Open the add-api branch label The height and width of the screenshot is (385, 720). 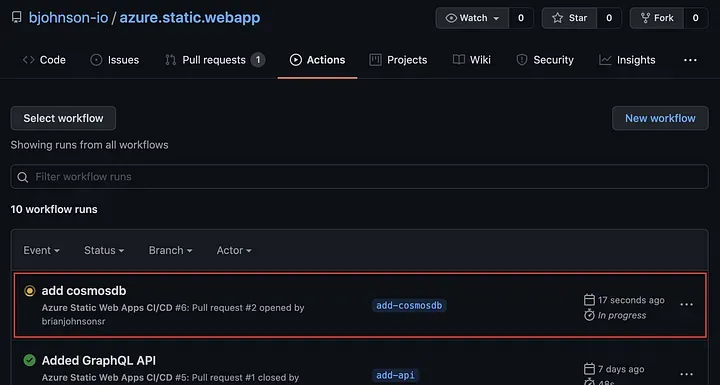pos(395,375)
